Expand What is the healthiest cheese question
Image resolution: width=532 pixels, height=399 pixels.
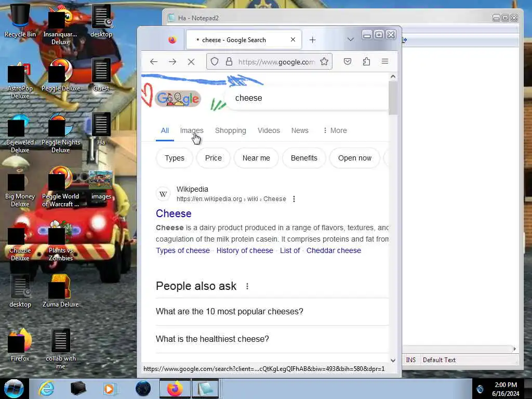pos(272,339)
